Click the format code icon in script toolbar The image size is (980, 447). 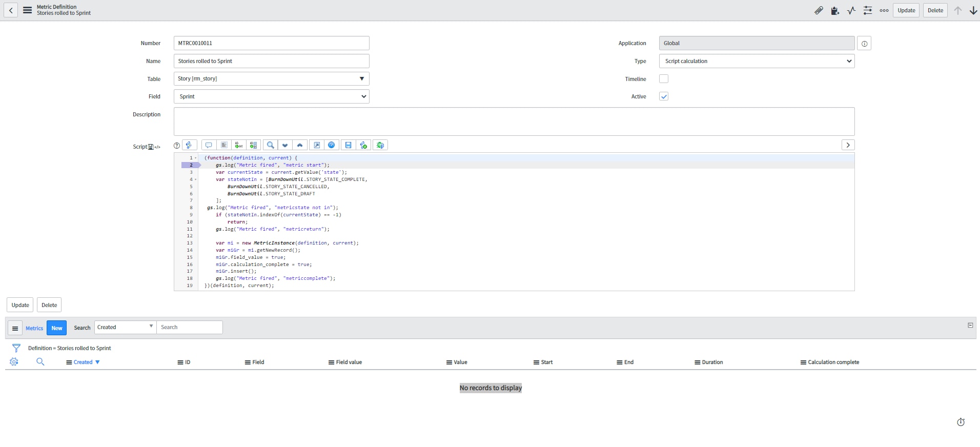click(x=224, y=145)
